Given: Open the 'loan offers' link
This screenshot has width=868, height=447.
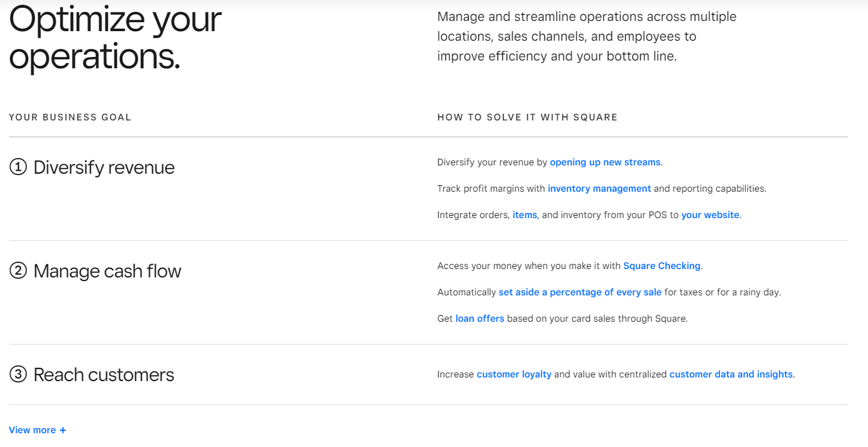Looking at the screenshot, I should click(480, 319).
